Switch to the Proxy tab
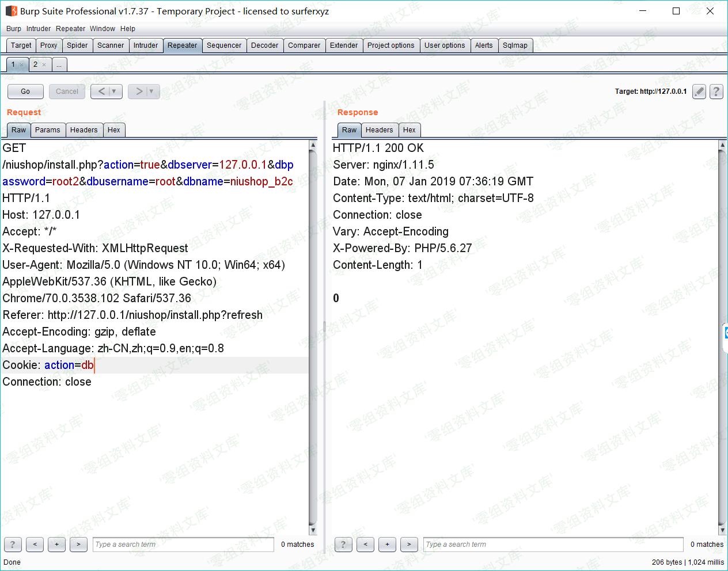728x571 pixels. pyautogui.click(x=48, y=45)
